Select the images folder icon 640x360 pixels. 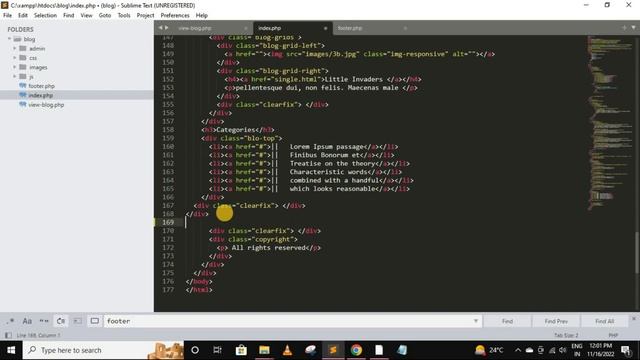23,67
